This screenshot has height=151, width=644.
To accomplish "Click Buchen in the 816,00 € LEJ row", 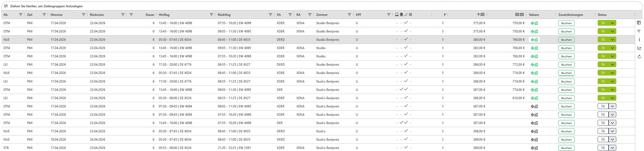I will pyautogui.click(x=566, y=98).
